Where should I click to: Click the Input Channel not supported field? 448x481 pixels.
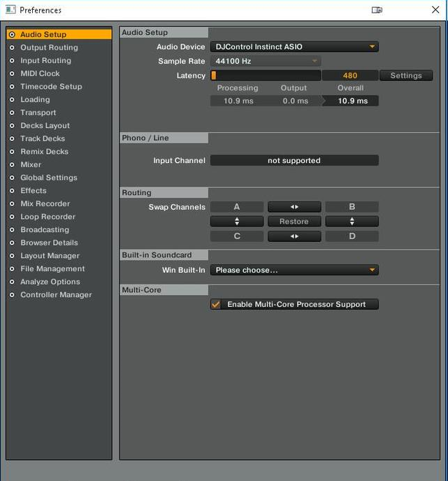coord(294,161)
